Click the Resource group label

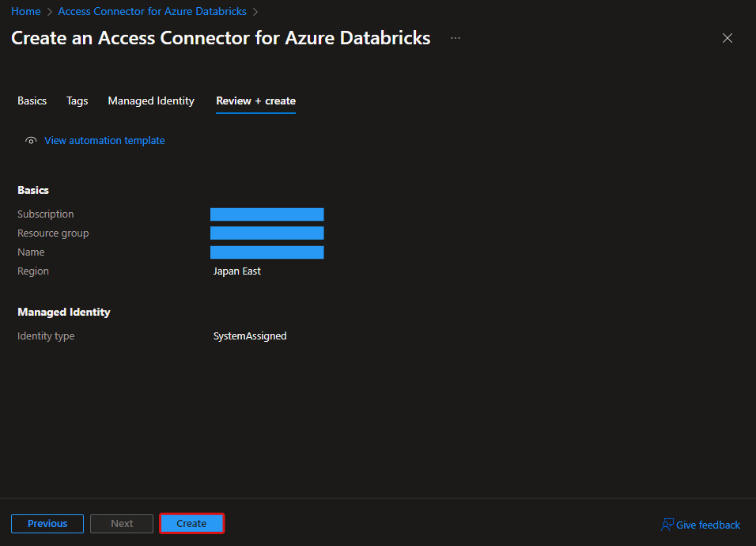pyautogui.click(x=53, y=233)
